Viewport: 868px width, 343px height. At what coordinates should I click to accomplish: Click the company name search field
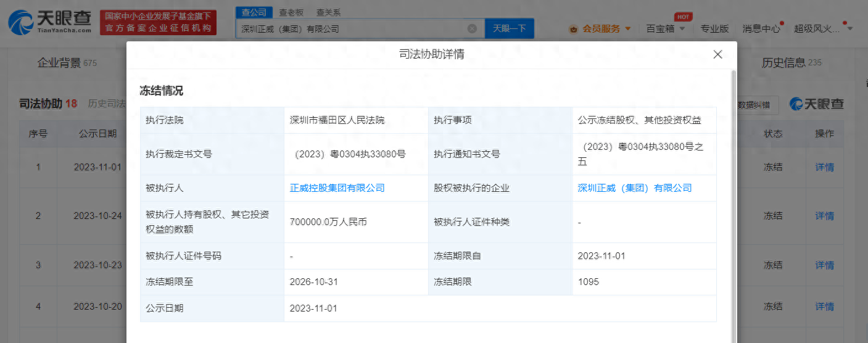(x=352, y=28)
